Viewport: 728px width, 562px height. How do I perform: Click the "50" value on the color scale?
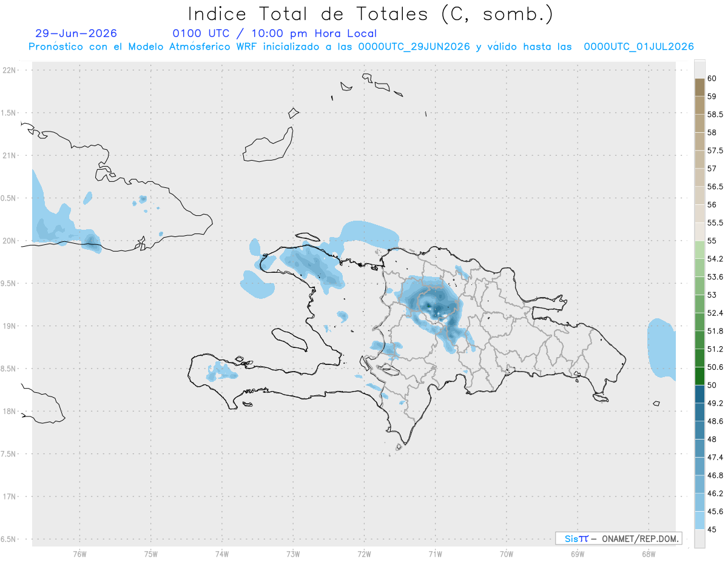coord(712,385)
